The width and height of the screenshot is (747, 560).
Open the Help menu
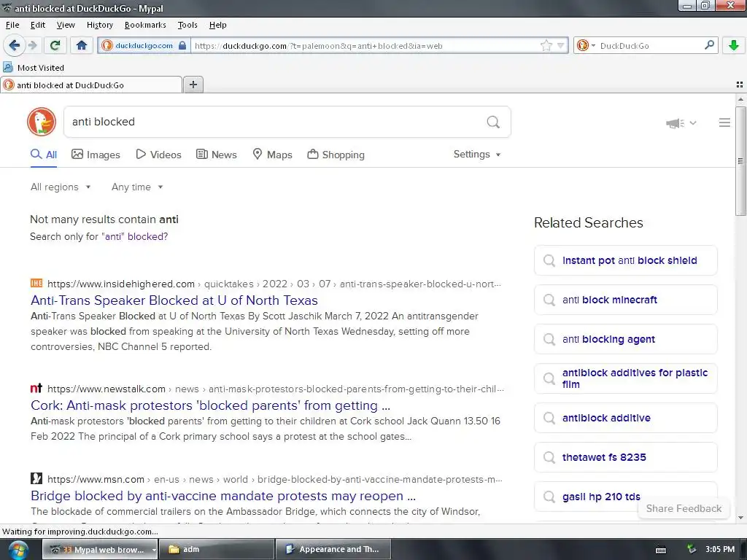pyautogui.click(x=217, y=25)
